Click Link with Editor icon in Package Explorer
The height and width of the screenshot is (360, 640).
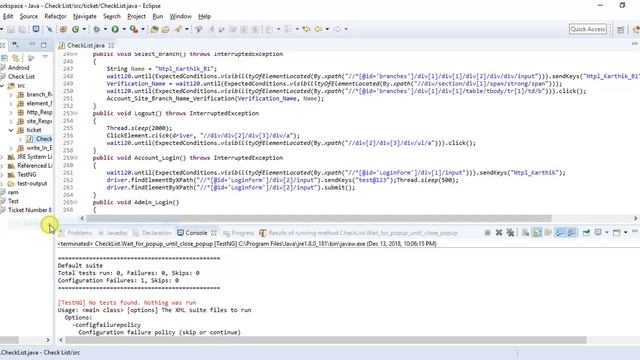tap(16, 58)
